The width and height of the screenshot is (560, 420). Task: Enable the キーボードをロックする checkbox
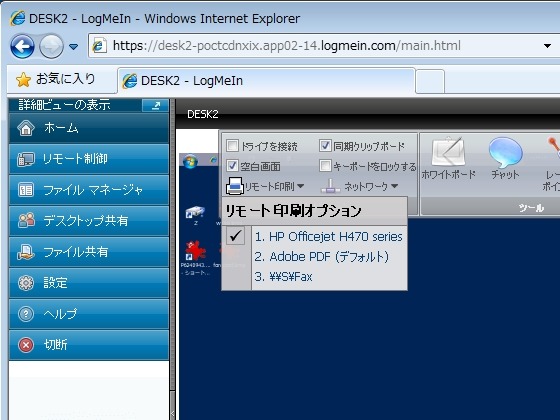click(325, 165)
